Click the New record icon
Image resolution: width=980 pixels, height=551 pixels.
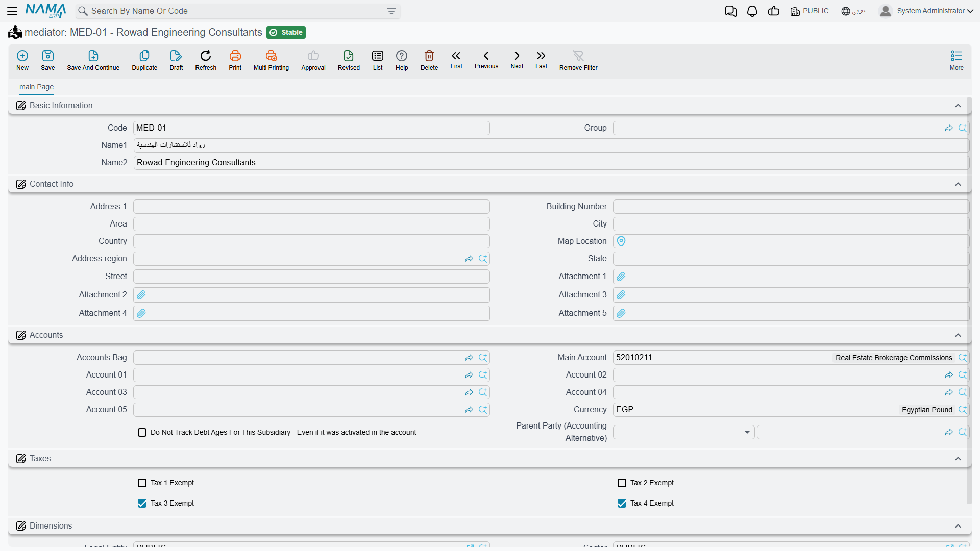[x=22, y=60]
